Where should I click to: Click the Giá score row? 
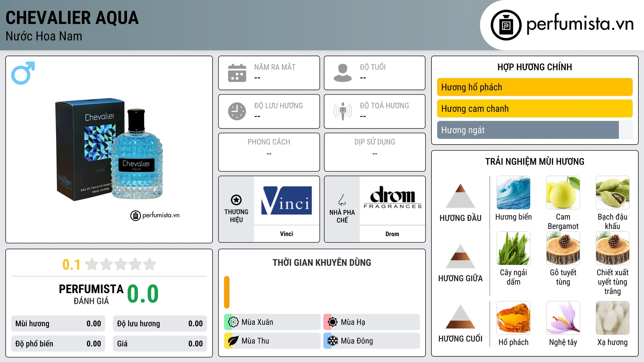point(160,344)
